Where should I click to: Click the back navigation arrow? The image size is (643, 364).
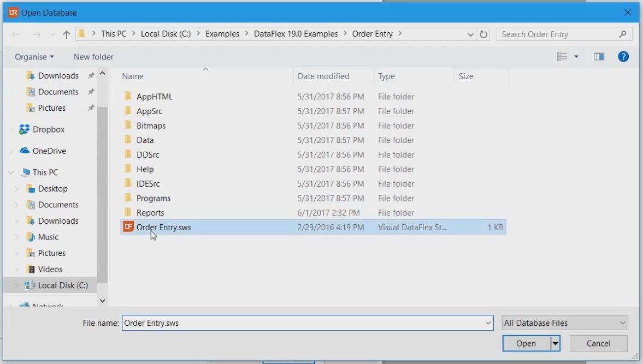click(16, 34)
